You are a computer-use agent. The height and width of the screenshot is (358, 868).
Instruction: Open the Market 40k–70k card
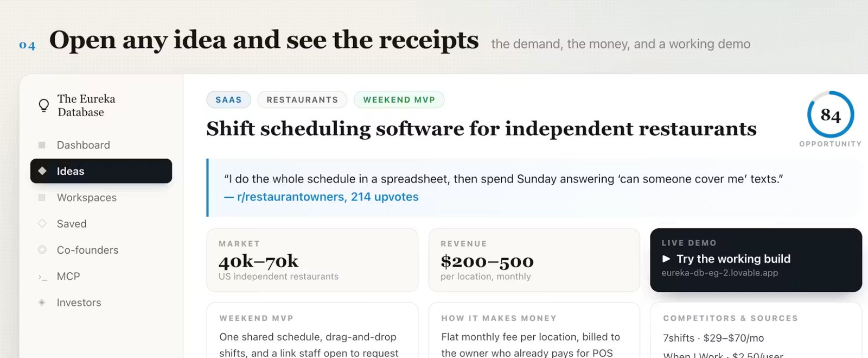click(312, 260)
